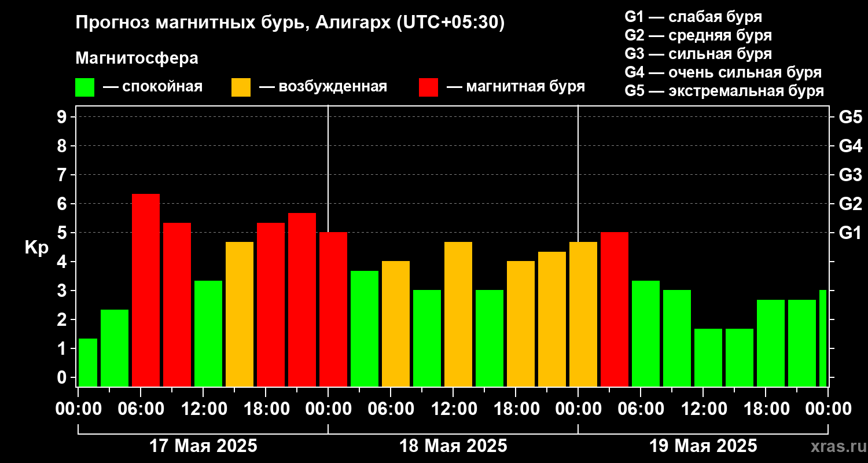Image resolution: width=868 pixels, height=463 pixels.
Task: Click the 'G3' label on the right axis
Action: [x=851, y=175]
